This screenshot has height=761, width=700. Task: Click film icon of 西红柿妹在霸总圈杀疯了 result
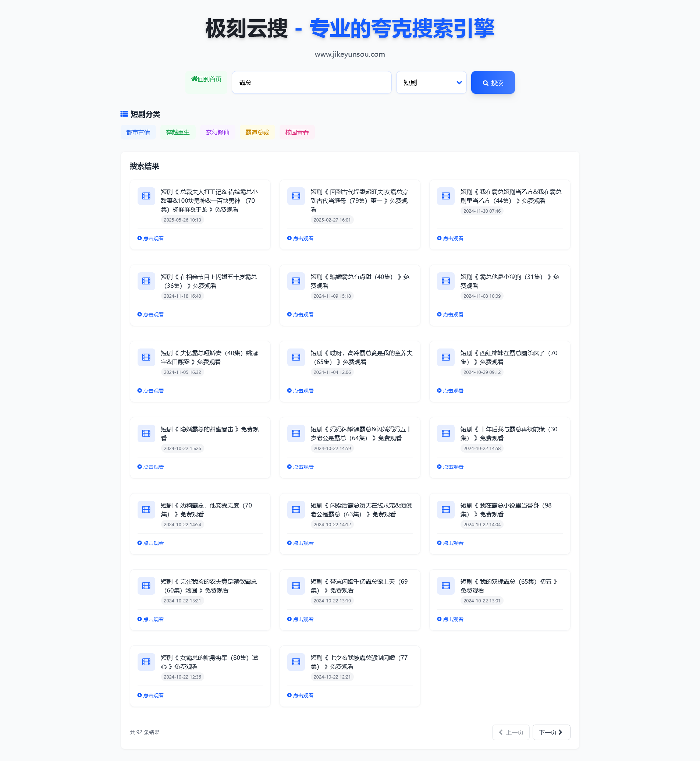(446, 357)
